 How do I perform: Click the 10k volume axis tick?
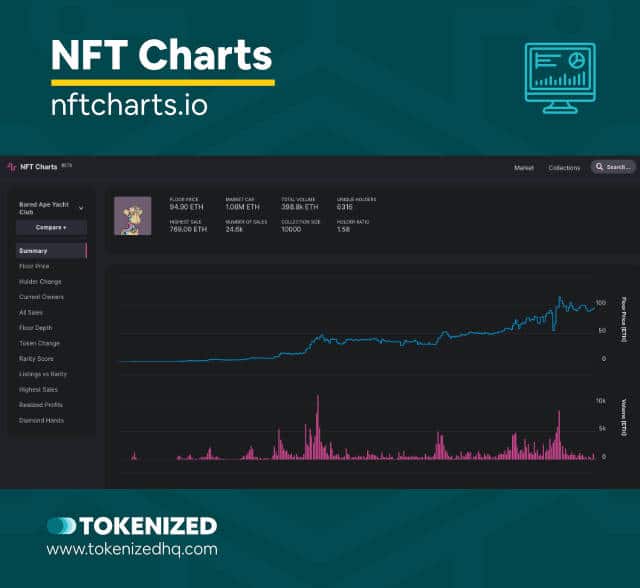coord(601,401)
